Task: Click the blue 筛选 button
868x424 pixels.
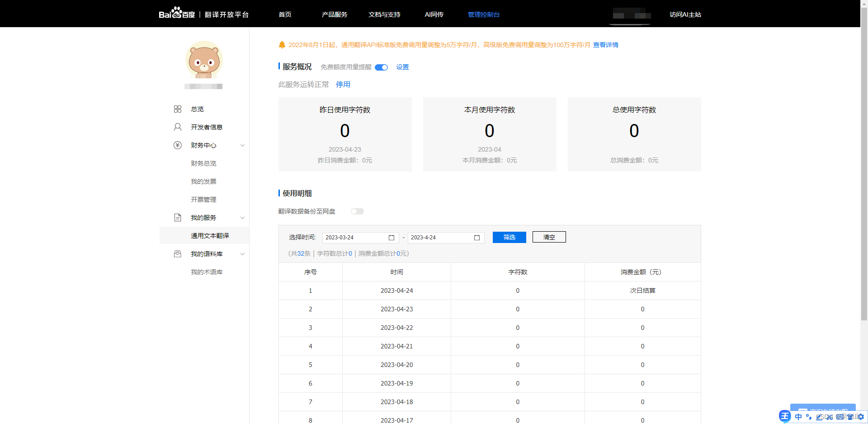Action: [x=509, y=237]
